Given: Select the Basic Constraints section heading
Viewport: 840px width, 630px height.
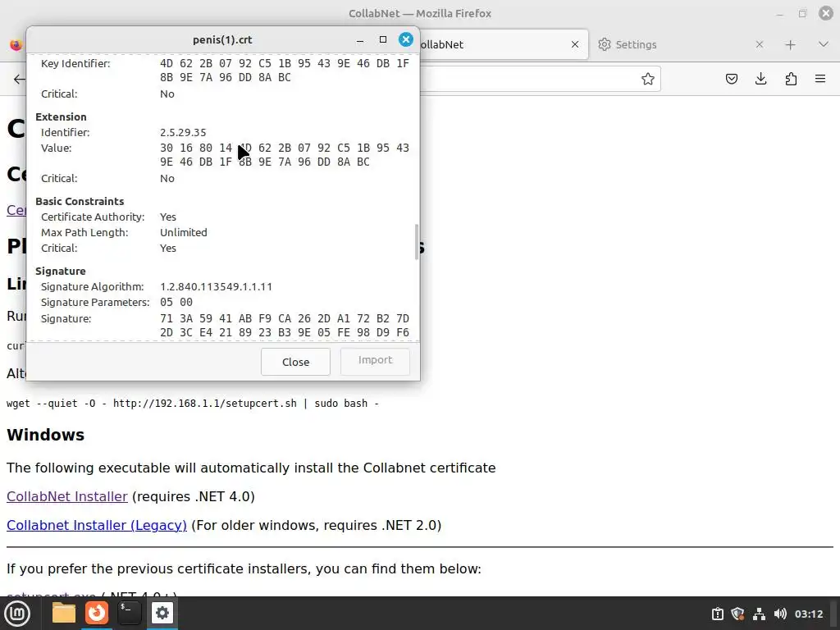Looking at the screenshot, I should [80, 202].
